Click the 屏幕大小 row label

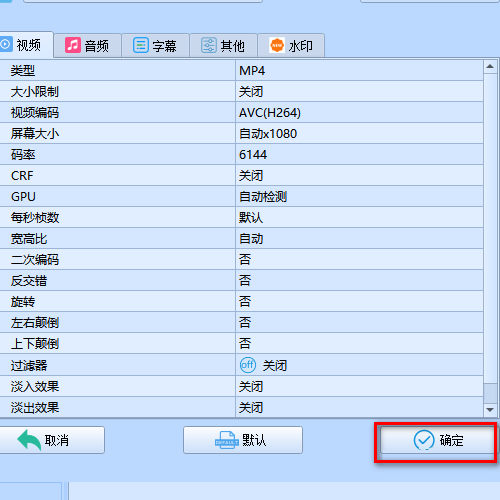click(34, 134)
